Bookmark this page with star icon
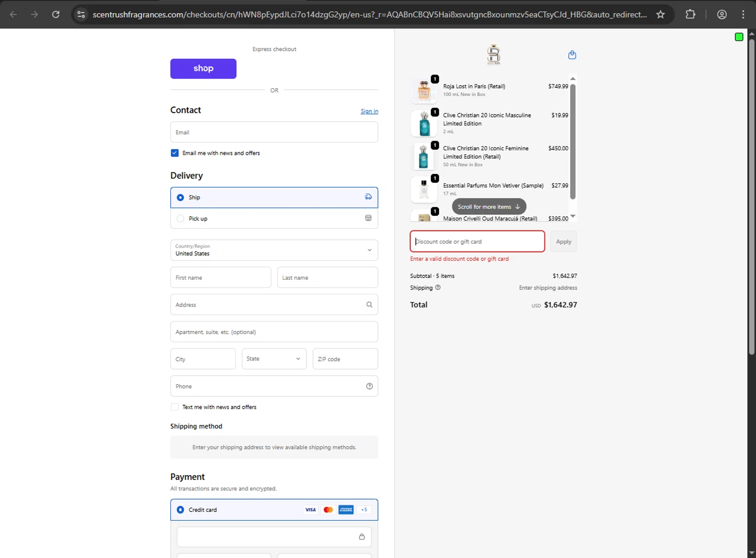Screen dimensions: 756x558 coord(660,15)
